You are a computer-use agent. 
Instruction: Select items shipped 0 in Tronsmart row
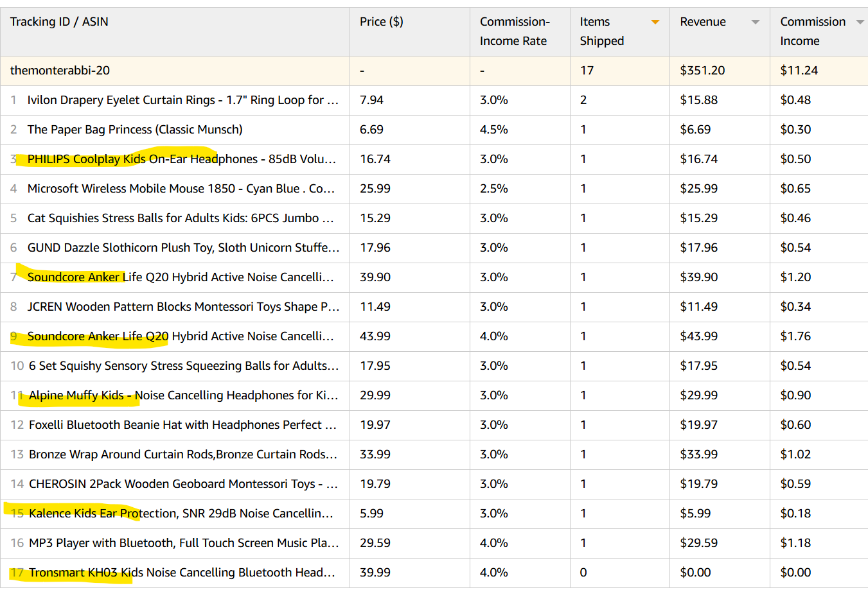(x=583, y=573)
